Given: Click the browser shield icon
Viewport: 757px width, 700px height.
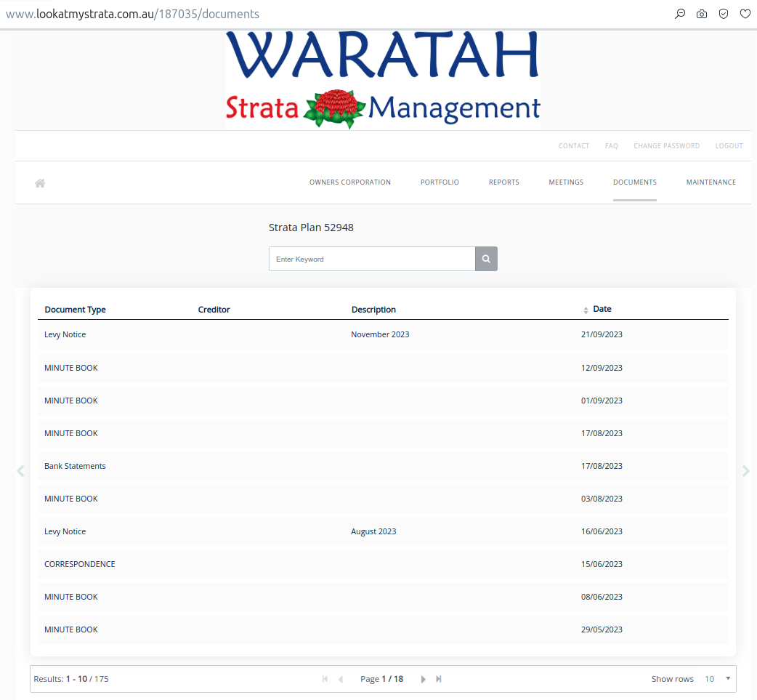Looking at the screenshot, I should point(723,14).
